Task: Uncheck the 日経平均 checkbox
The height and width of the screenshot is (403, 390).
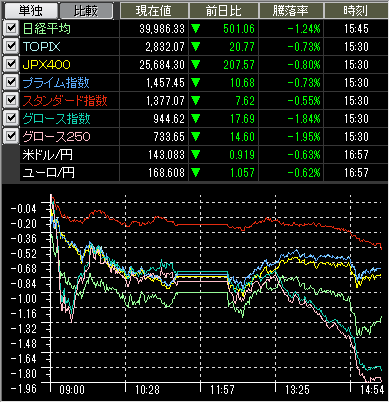Action: click(11, 28)
